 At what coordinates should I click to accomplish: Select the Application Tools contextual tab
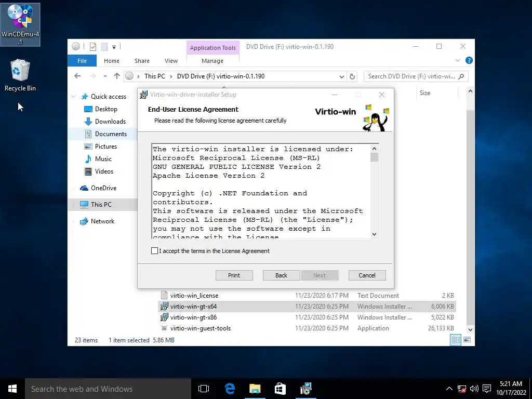tap(212, 48)
